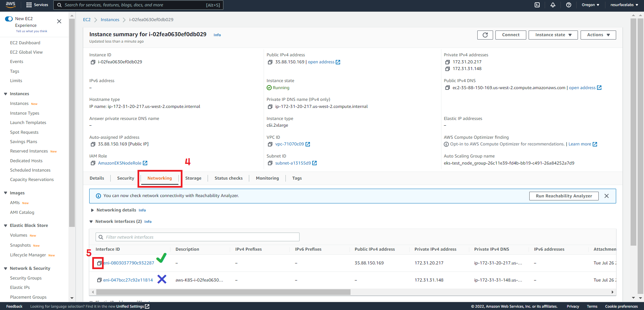
Task: Go to Instances in the breadcrumb
Action: click(x=110, y=20)
